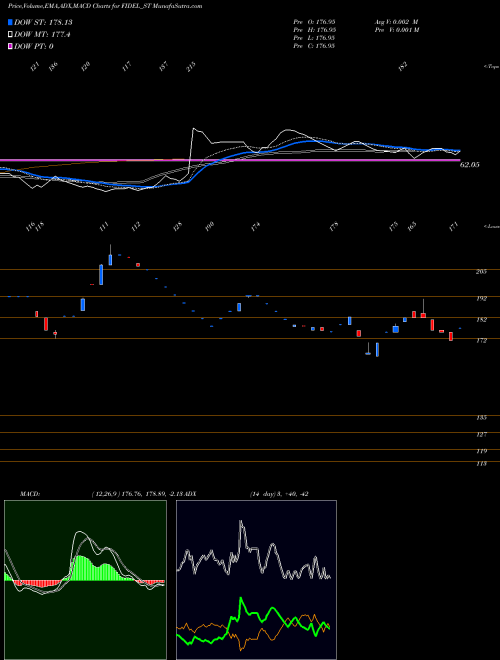Click the green MACD histogram panel

pyautogui.click(x=85, y=580)
